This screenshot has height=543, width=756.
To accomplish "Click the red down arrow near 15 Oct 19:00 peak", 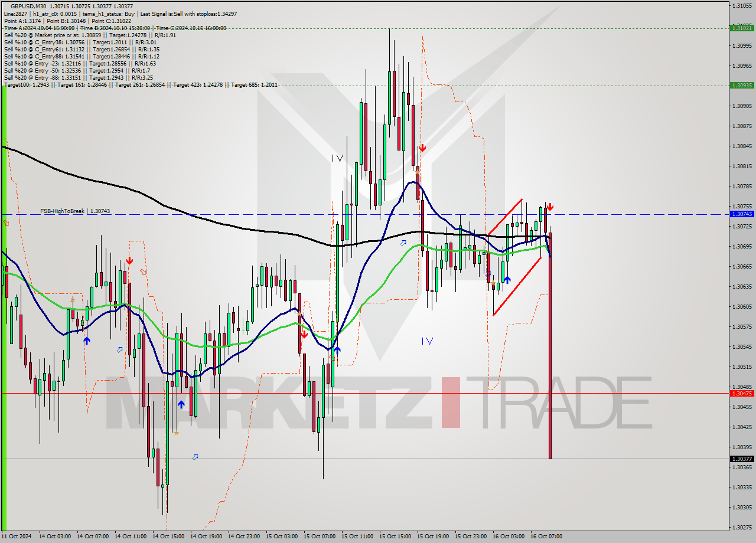I will click(x=422, y=148).
